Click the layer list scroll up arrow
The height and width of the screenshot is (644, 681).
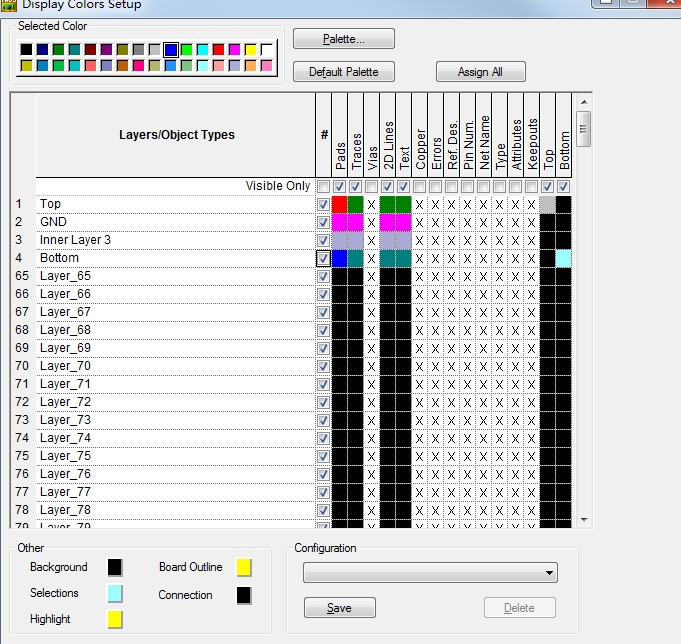point(584,102)
